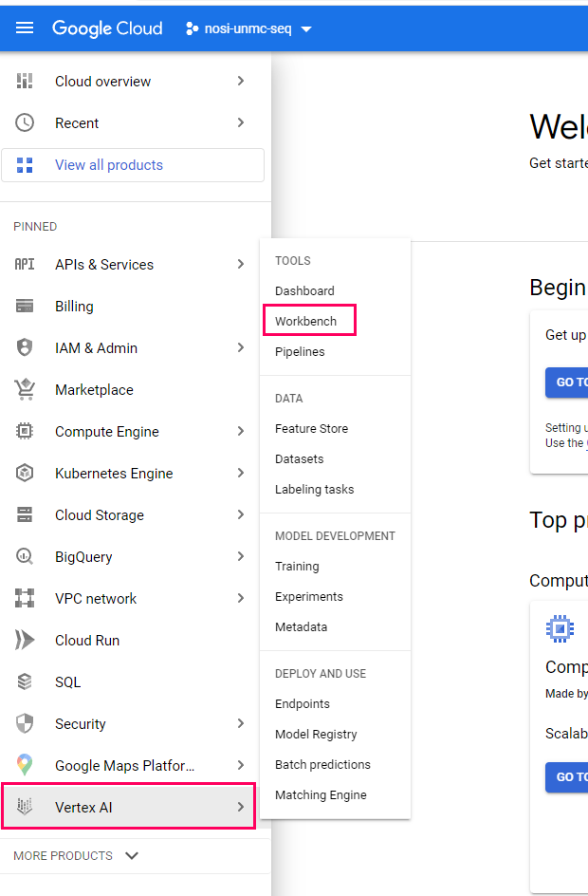The width and height of the screenshot is (588, 896).
Task: Click the Recent clock icon
Action: (25, 122)
